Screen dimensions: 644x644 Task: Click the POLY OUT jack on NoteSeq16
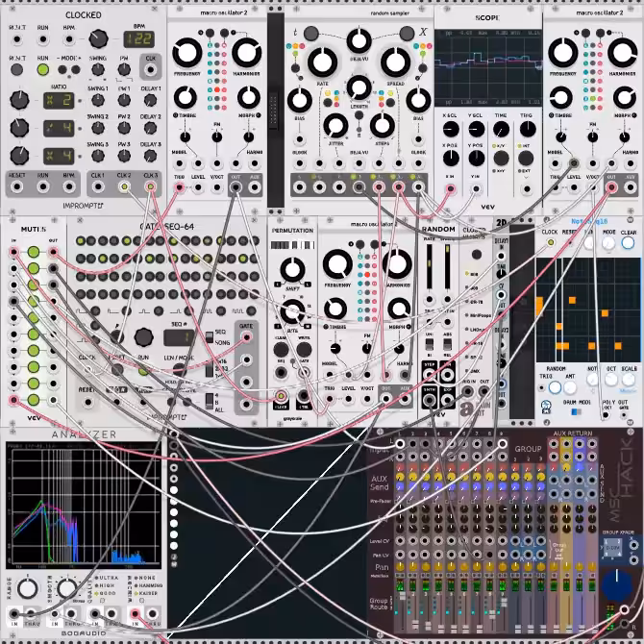[606, 415]
